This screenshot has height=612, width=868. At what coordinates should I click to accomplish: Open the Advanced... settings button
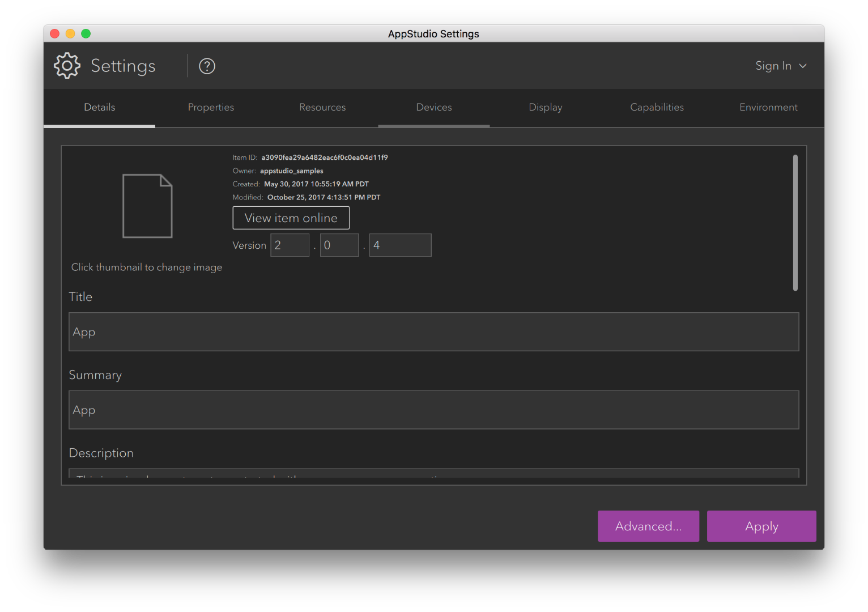click(649, 526)
